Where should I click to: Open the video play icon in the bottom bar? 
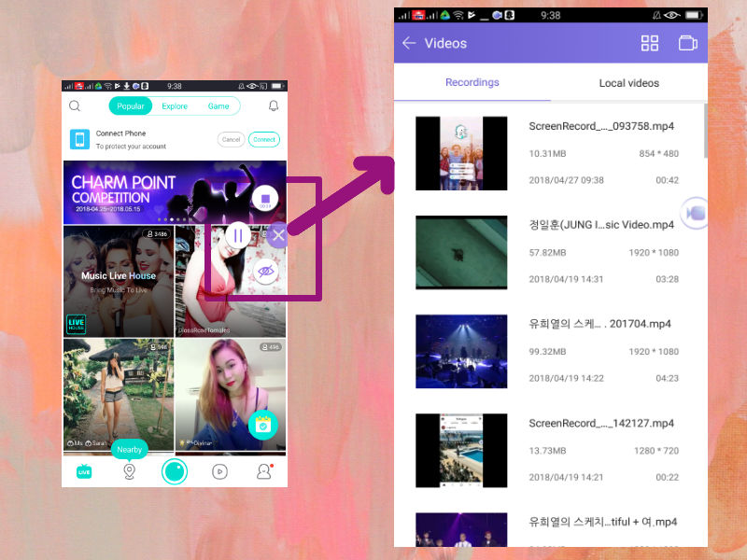(219, 471)
